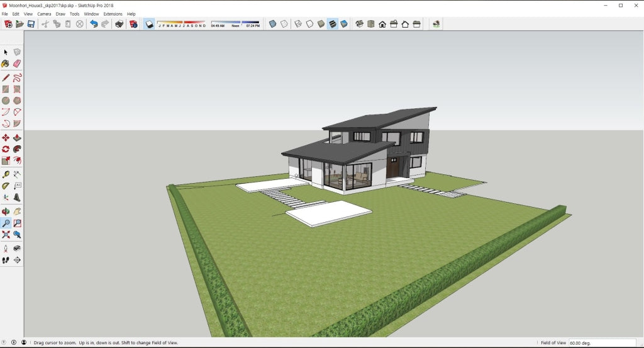Pick the Offset tool

click(17, 160)
